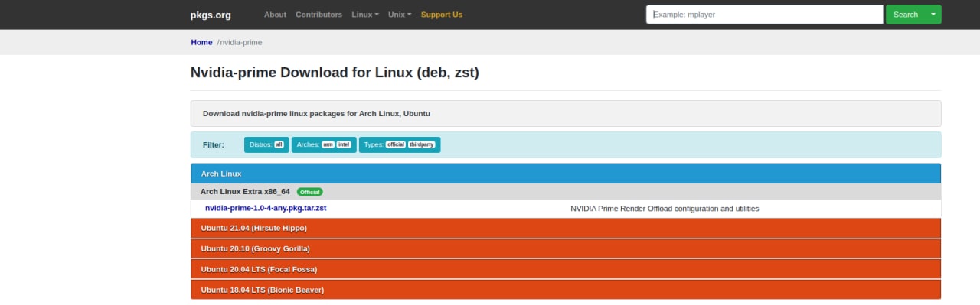Open the Search button's dropdown arrow

(933, 15)
